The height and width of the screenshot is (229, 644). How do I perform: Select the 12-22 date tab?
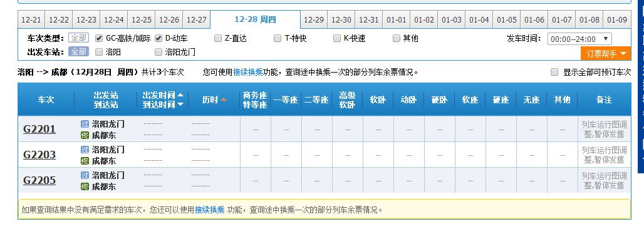pyautogui.click(x=59, y=19)
